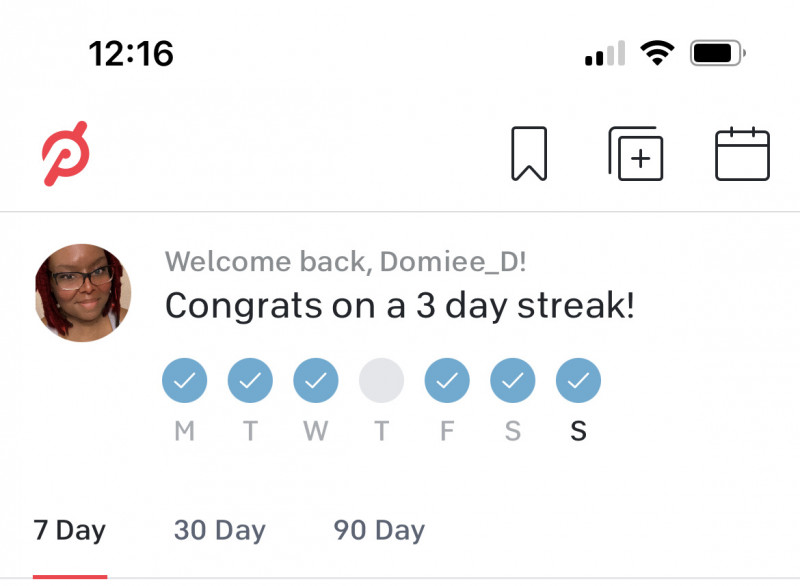Viewport: 800px width, 586px height.
Task: Select Sunday's streak checkmark
Action: pos(578,381)
